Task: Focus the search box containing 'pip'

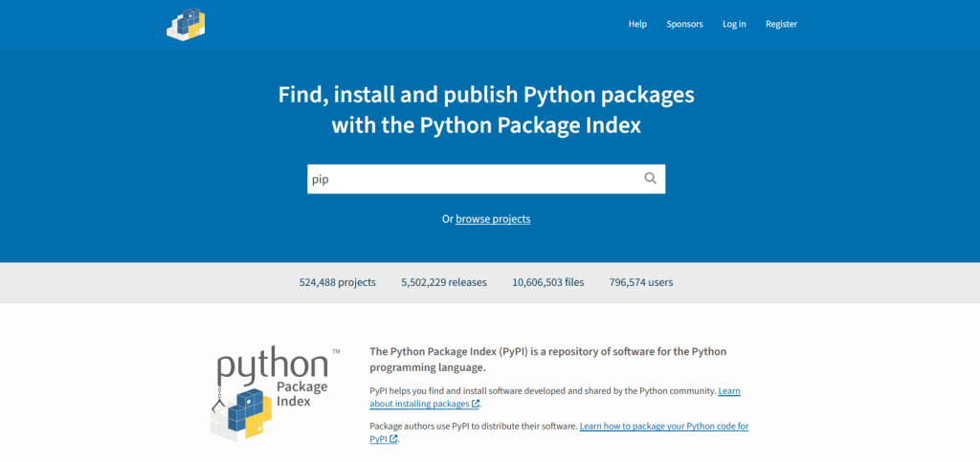Action: [474, 179]
